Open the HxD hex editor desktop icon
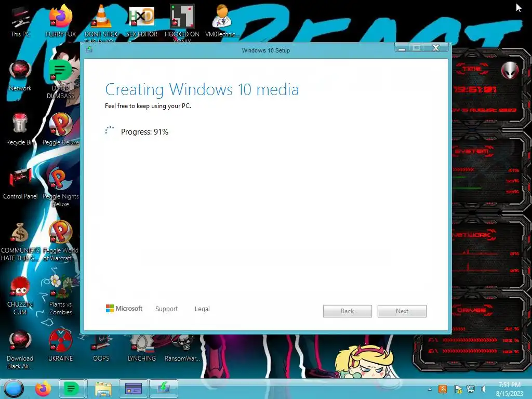 point(141,22)
